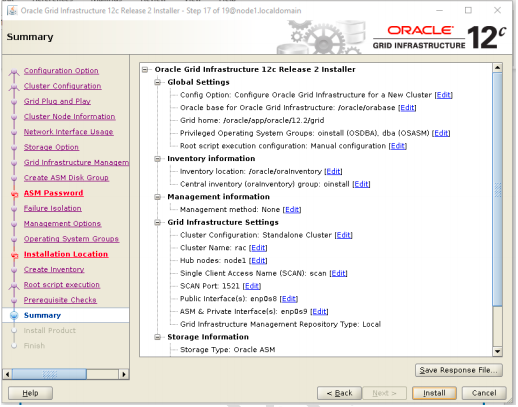
Task: Collapse the Storage Information section
Action: 158,337
